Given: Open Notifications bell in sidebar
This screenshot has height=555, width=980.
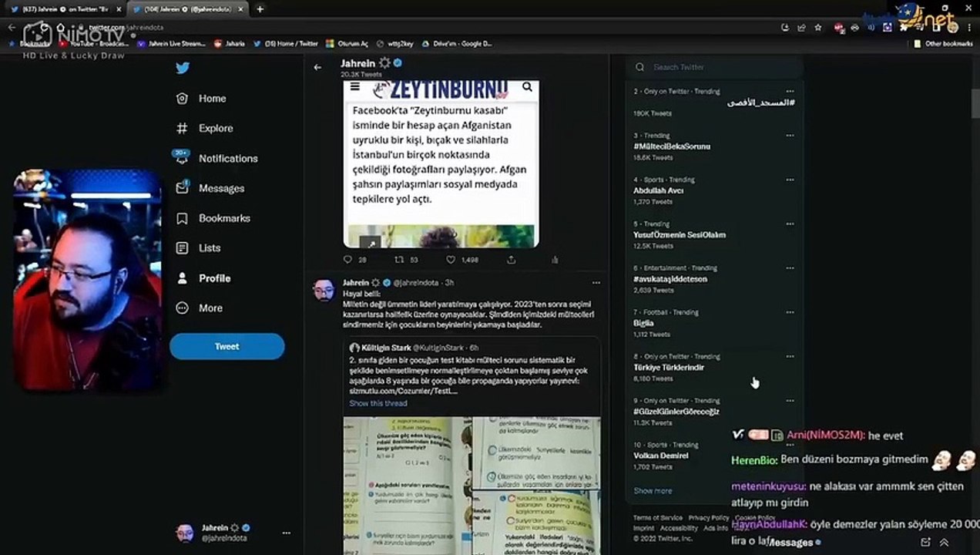Looking at the screenshot, I should coord(216,158).
